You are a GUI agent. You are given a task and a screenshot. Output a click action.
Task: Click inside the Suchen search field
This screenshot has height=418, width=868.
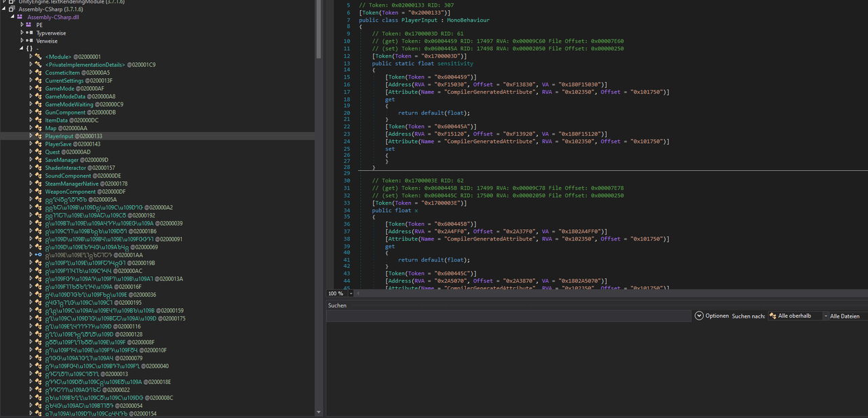(509, 316)
